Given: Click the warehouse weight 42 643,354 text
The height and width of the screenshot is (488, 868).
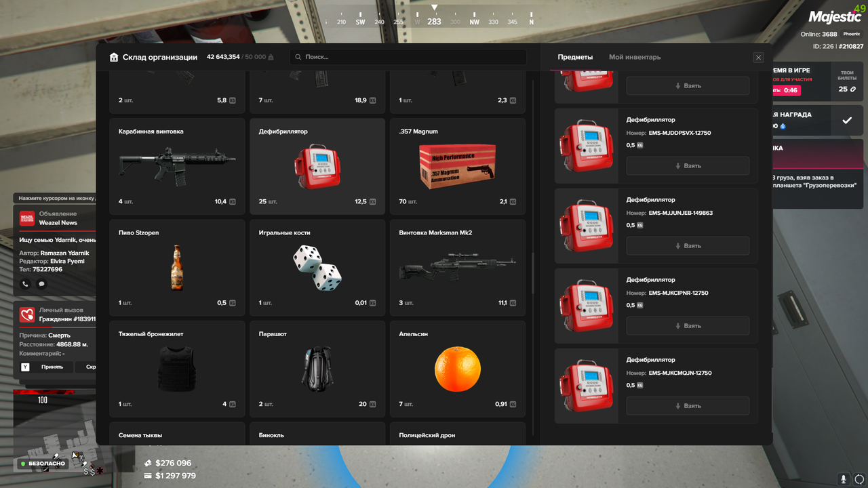Looking at the screenshot, I should (223, 58).
